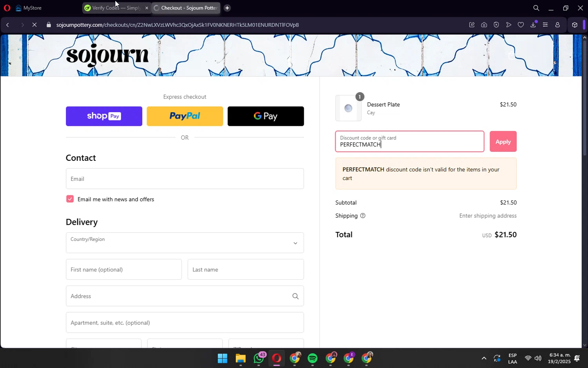Add page to bookmarks with heart icon
This screenshot has width=588, height=368.
pos(521,25)
